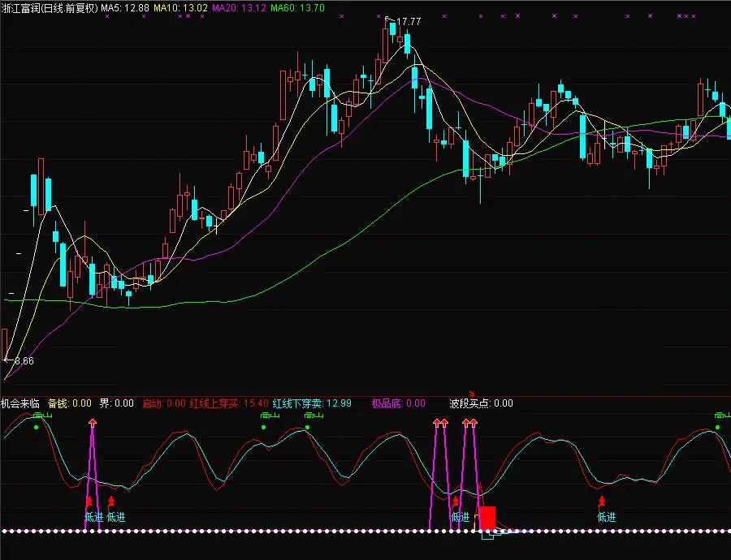Viewport: 731px width, 560px height.
Task: Click the 极品底: 0.00 value
Action: tap(399, 403)
